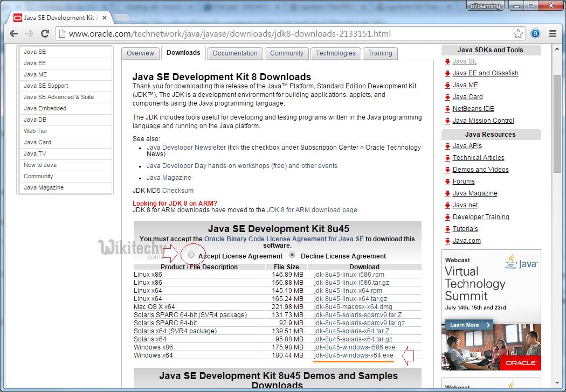Click the vertical scrollbar's down arrow

(557, 387)
